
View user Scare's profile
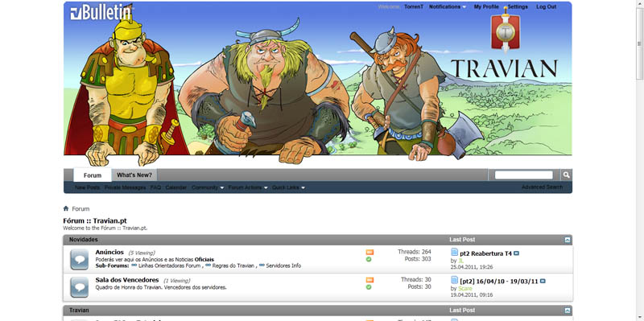[465, 289]
